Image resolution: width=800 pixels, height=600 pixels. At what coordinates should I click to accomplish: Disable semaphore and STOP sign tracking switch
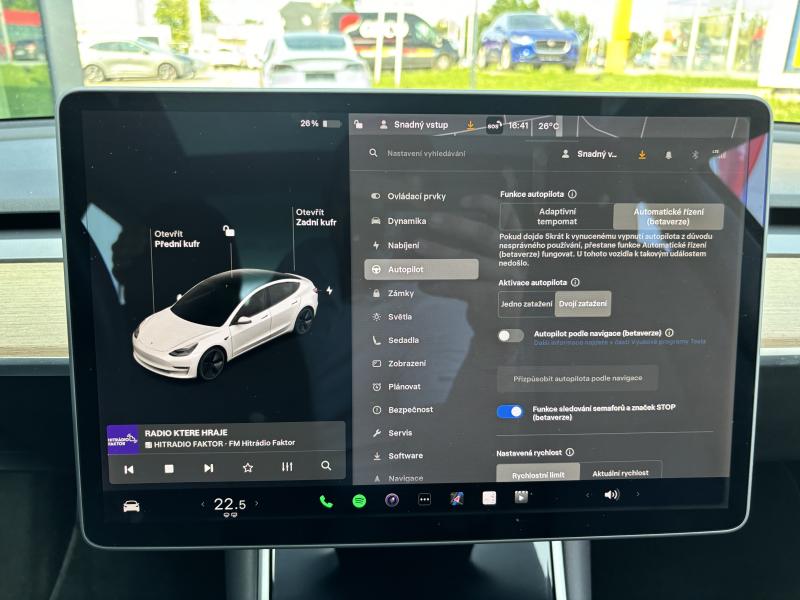click(x=510, y=411)
